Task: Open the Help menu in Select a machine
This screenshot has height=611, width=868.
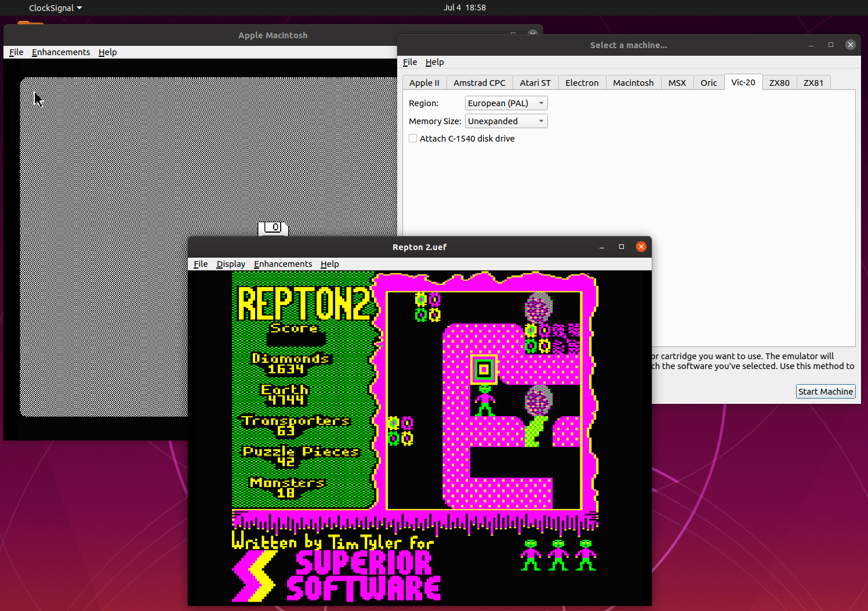Action: 434,62
